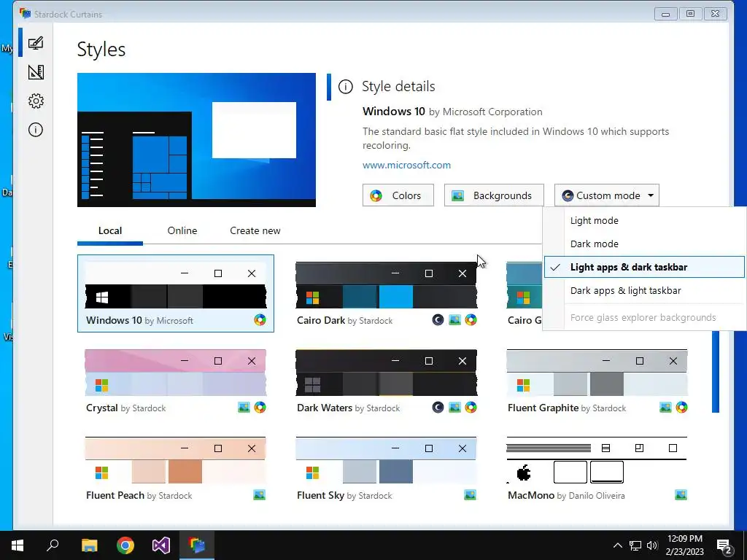Open Windows Start menu

[18, 545]
